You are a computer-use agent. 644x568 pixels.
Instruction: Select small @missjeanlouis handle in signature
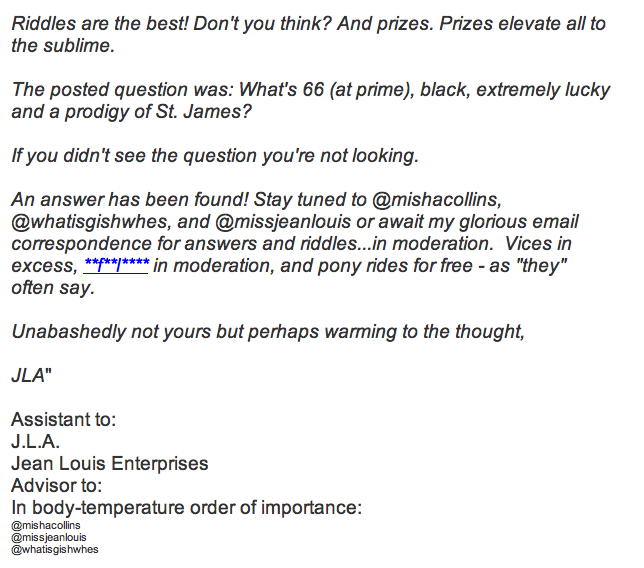49,537
